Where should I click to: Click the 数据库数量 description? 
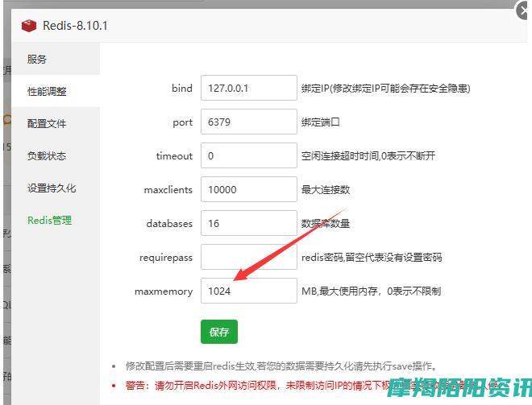tap(326, 224)
